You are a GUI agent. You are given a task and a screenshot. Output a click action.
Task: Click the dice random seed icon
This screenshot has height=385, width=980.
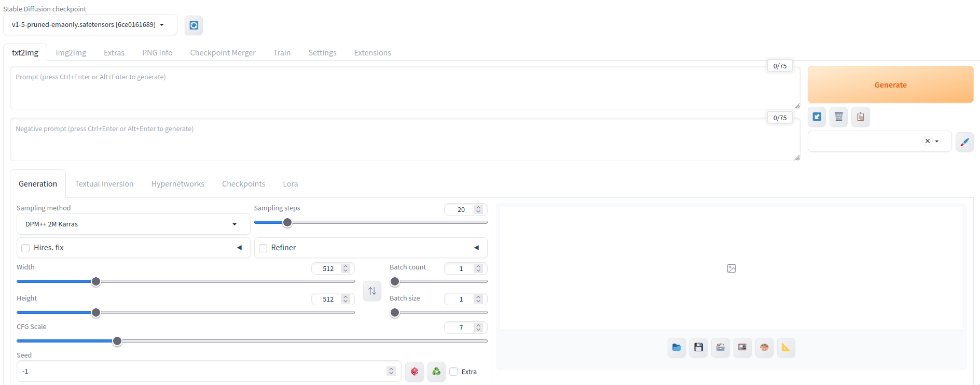[415, 372]
